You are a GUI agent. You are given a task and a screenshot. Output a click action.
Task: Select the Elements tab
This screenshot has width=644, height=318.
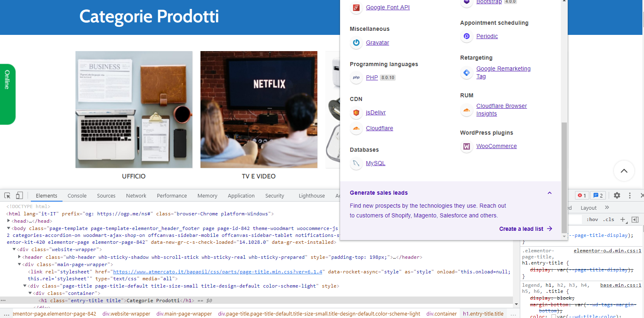(x=47, y=196)
